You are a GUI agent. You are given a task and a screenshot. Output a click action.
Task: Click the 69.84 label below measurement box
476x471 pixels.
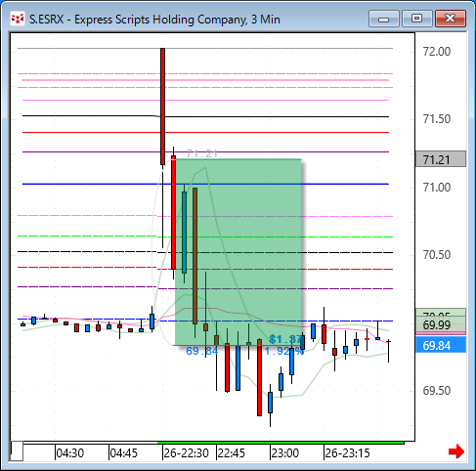pyautogui.click(x=202, y=351)
